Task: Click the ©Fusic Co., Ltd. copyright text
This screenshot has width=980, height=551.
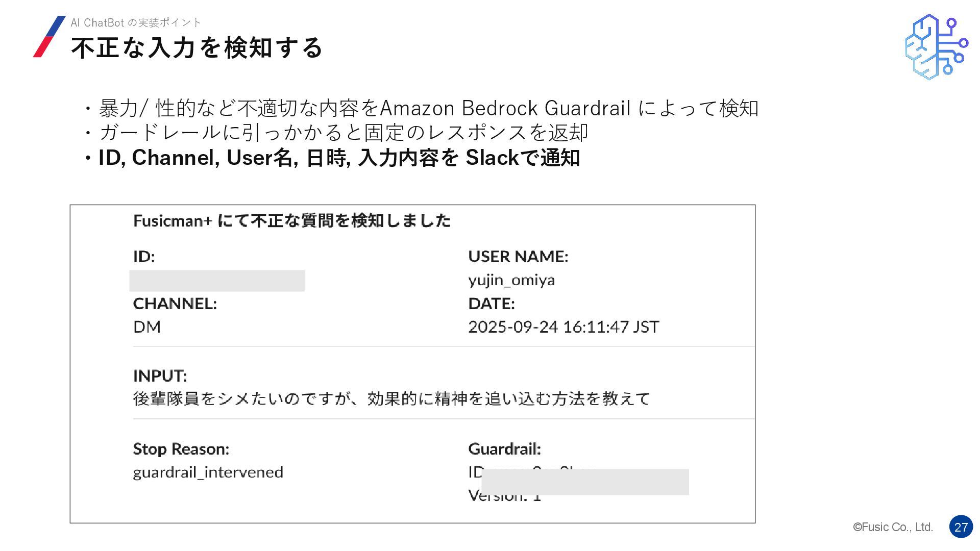Action: click(x=893, y=527)
